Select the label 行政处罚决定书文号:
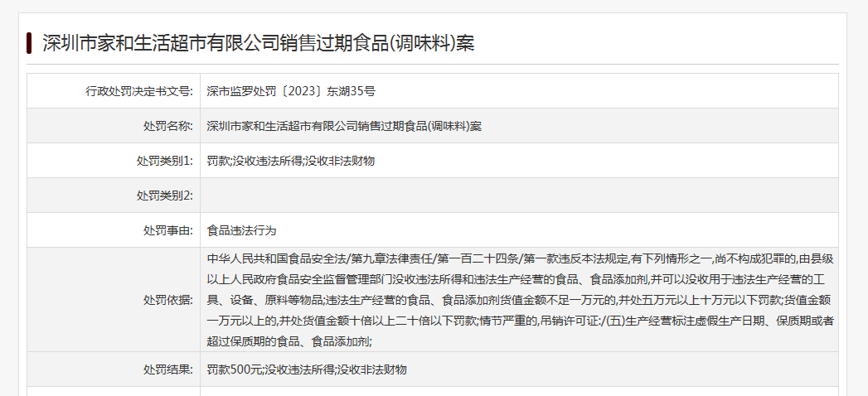The height and width of the screenshot is (396, 868). (x=139, y=91)
